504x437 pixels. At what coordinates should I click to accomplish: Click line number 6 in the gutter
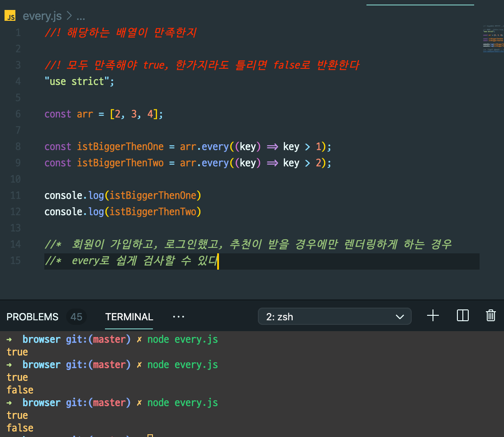pos(18,114)
